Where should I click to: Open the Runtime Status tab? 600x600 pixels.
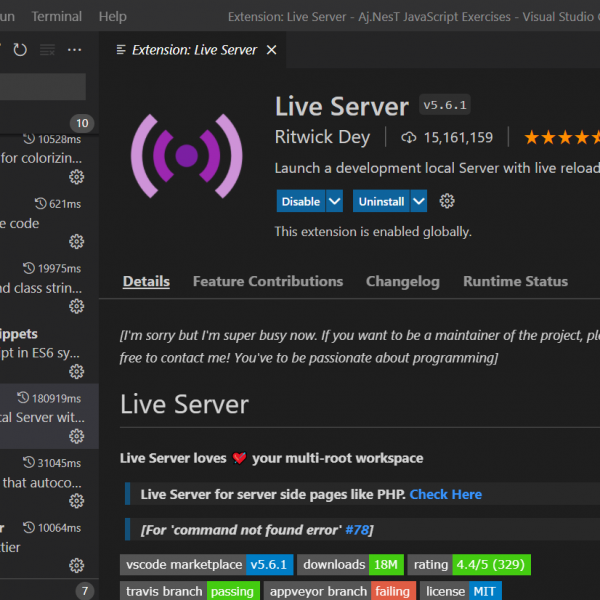point(515,281)
